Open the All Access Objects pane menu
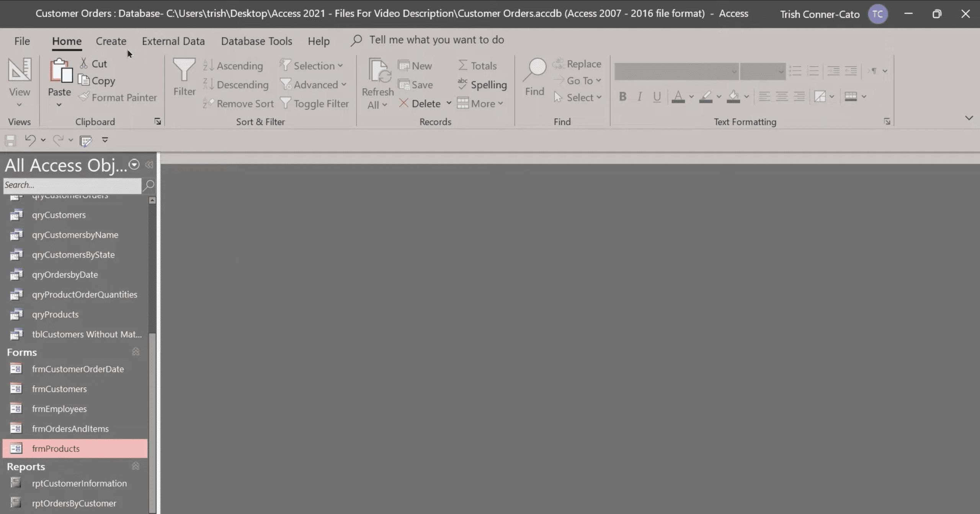The image size is (980, 514). [x=134, y=165]
